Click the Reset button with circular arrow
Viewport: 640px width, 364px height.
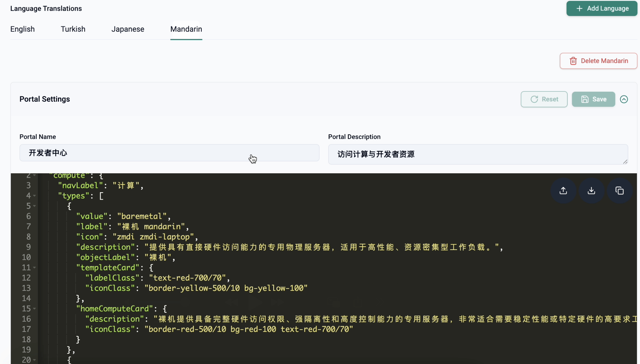tap(544, 99)
